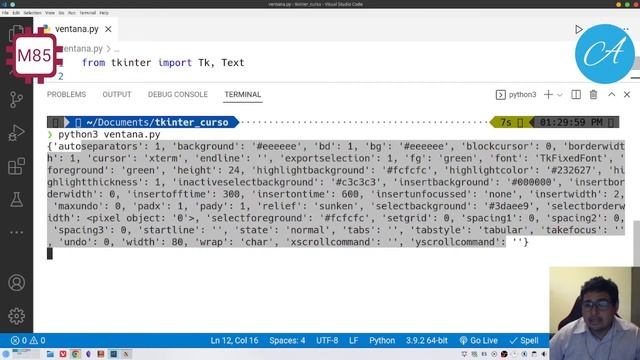Image resolution: width=640 pixels, height=360 pixels.
Task: Switch to the OUTPUT panel tab
Action: [117, 95]
